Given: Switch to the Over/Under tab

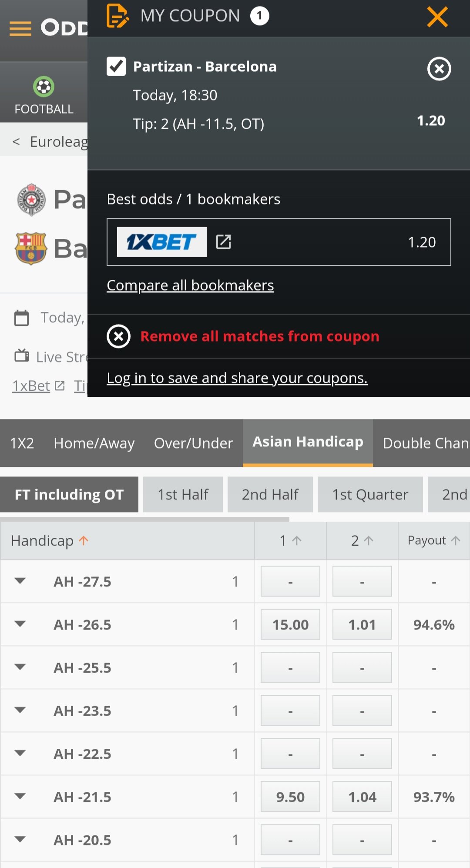Looking at the screenshot, I should (x=193, y=443).
